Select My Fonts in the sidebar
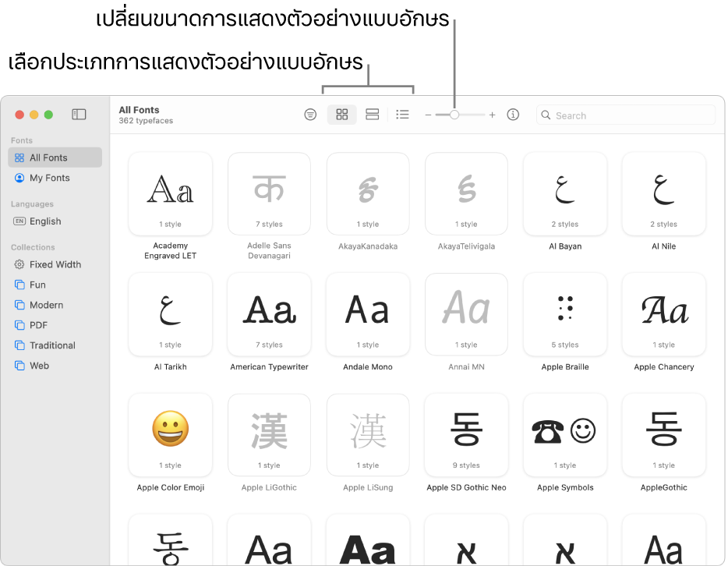This screenshot has width=728, height=566. (55, 178)
